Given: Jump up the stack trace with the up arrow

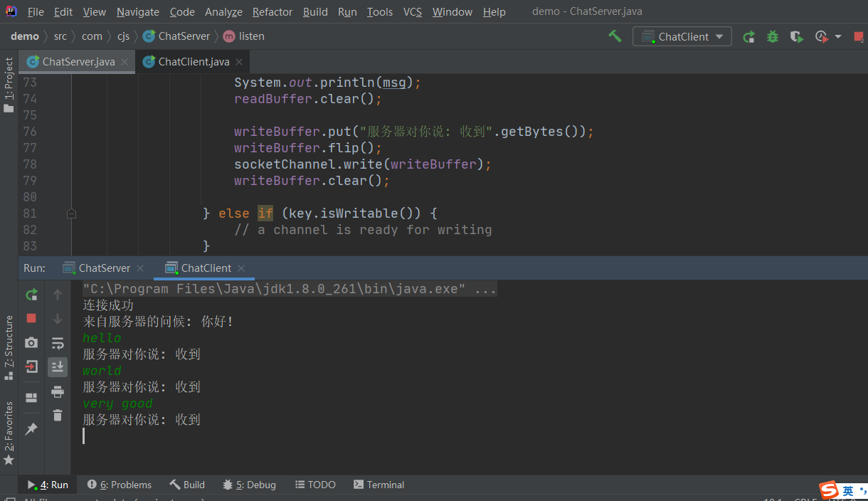Looking at the screenshot, I should pos(58,295).
